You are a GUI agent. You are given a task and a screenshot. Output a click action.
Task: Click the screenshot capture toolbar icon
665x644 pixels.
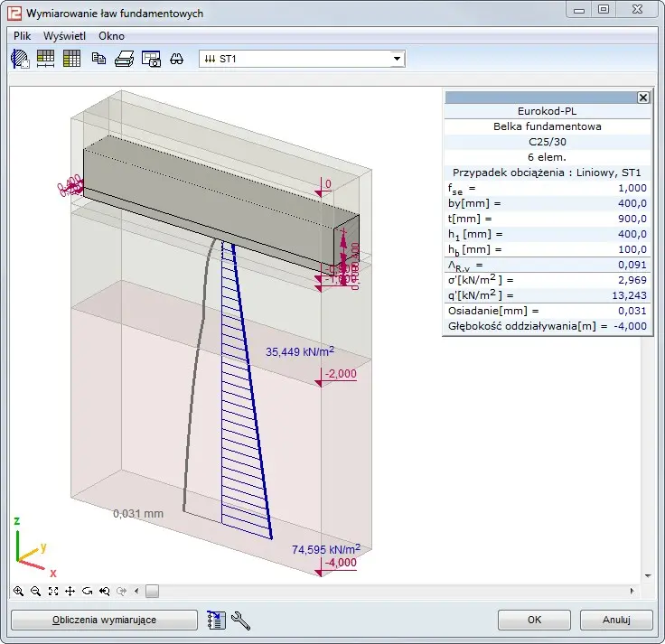151,59
